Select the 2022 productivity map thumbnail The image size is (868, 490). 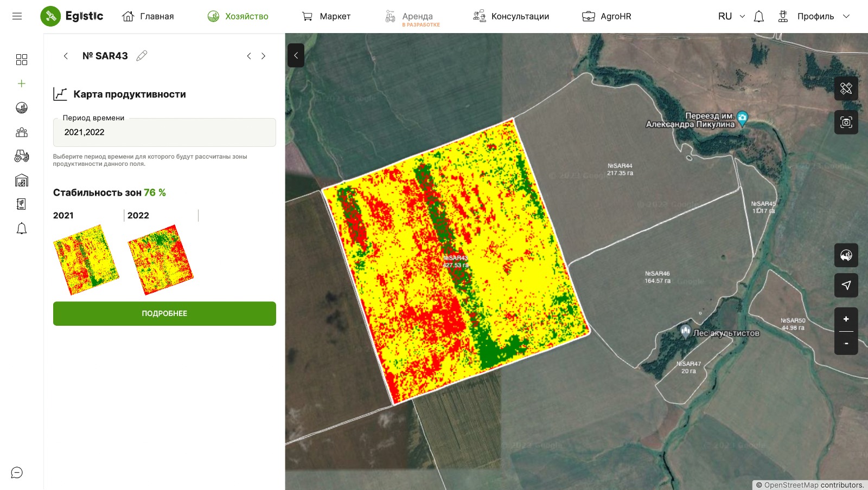161,260
